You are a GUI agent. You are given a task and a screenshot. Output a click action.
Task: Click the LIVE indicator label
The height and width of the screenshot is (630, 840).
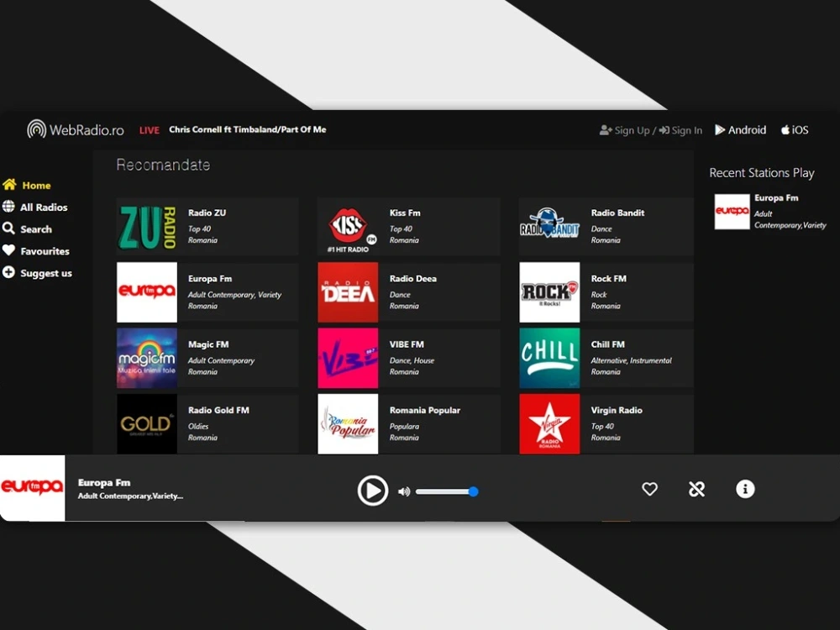[x=150, y=130]
